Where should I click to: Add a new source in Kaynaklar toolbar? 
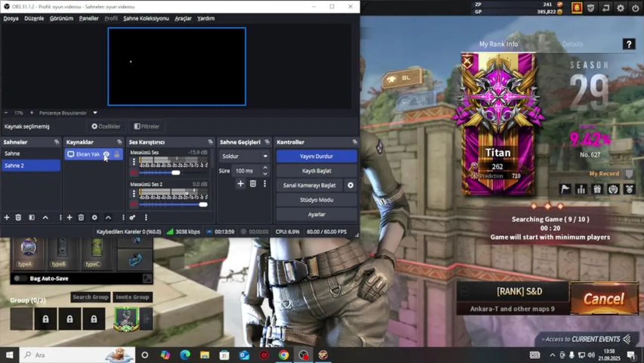70,217
